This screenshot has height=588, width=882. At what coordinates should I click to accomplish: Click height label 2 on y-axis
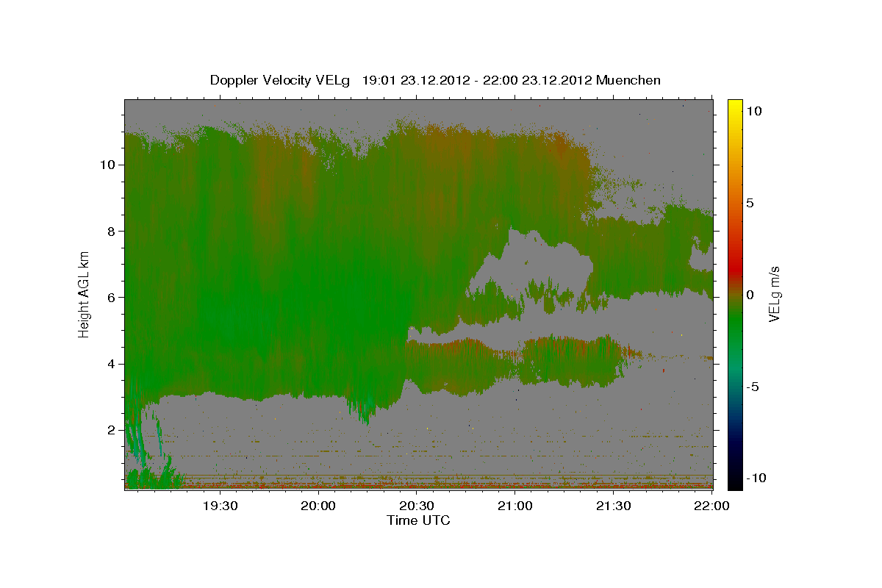[x=111, y=430]
